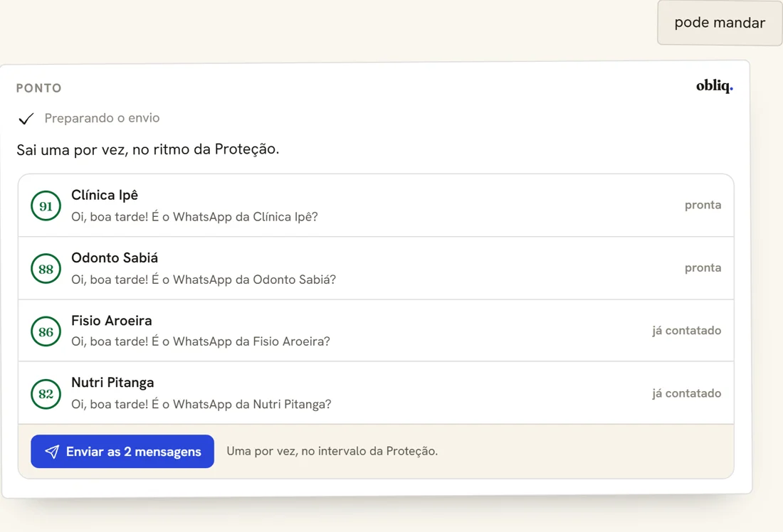Click the Enviar as 2 mensagens button

click(122, 451)
